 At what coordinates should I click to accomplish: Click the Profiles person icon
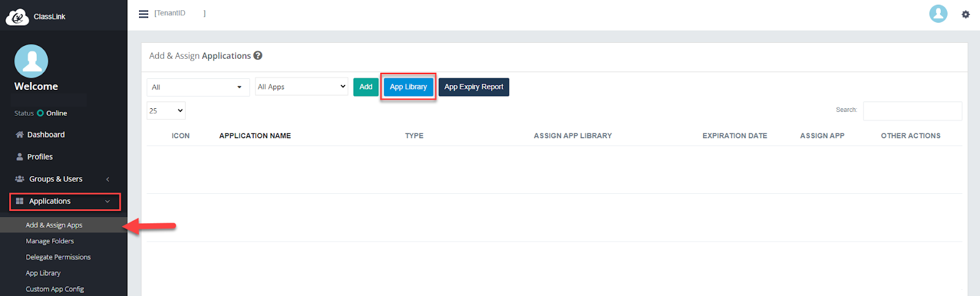point(20,157)
